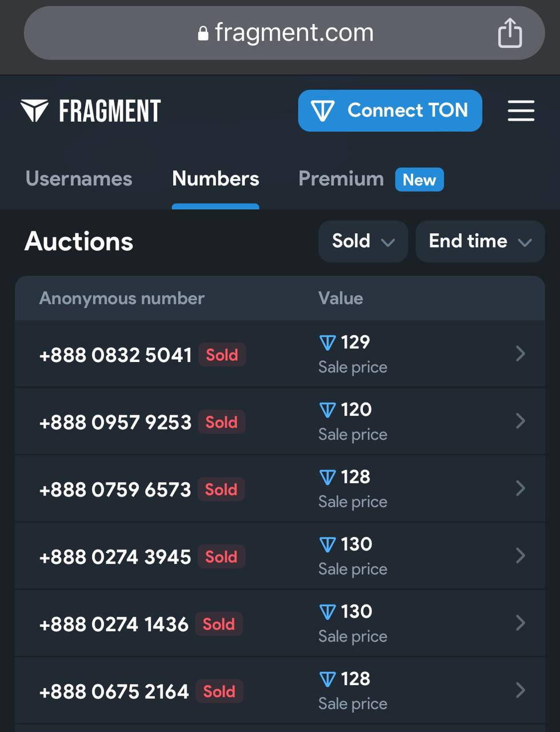The height and width of the screenshot is (732, 560).
Task: Switch to the Usernames tab
Action: pos(79,179)
